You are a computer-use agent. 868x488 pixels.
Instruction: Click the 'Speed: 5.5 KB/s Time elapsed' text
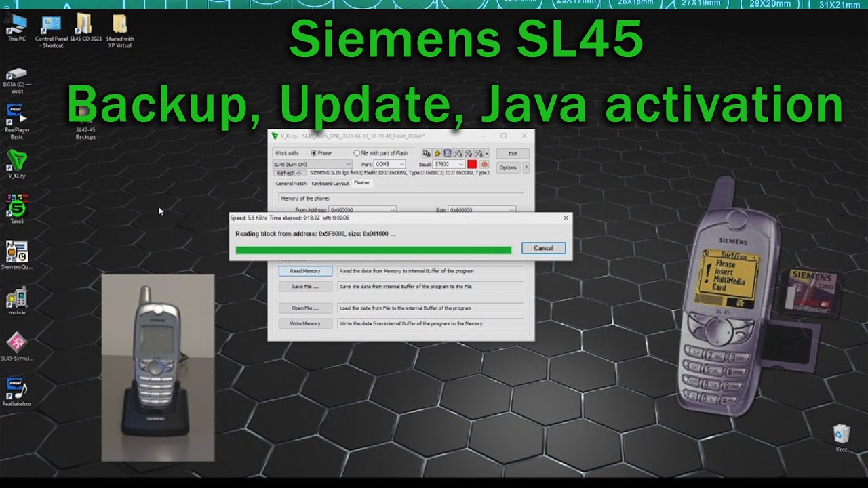pyautogui.click(x=290, y=218)
